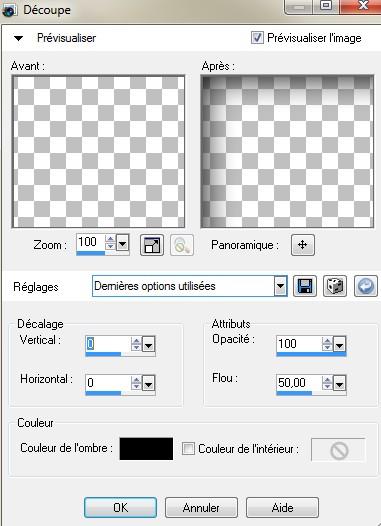381x526 pixels.
Task: Click the Horizontal offset spinner arrows
Action: [136, 383]
